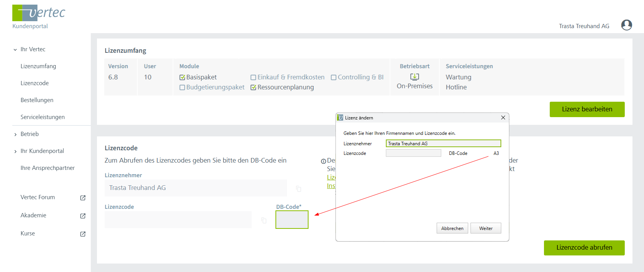The height and width of the screenshot is (272, 644).
Task: Collapse the Ihr Vertec section
Action: pos(15,50)
